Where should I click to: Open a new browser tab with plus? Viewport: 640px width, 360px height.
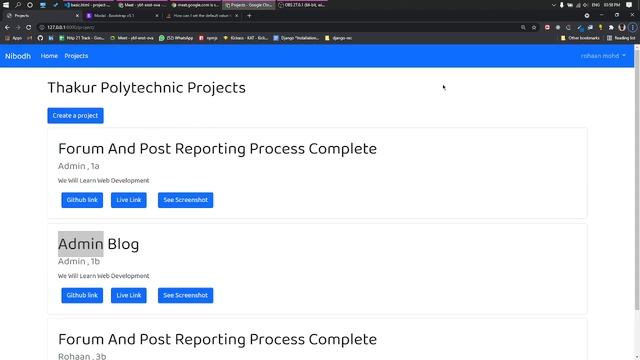tap(249, 16)
